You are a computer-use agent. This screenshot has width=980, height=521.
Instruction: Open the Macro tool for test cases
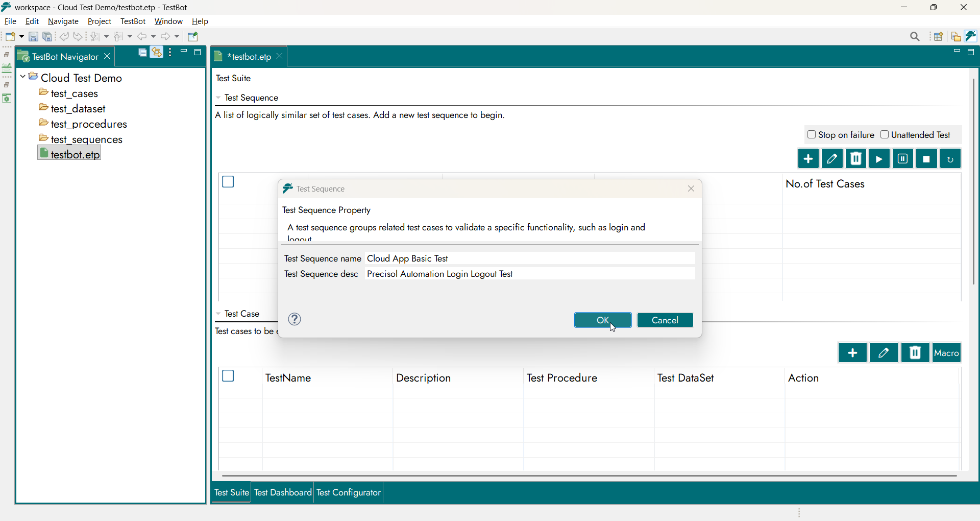click(x=947, y=353)
